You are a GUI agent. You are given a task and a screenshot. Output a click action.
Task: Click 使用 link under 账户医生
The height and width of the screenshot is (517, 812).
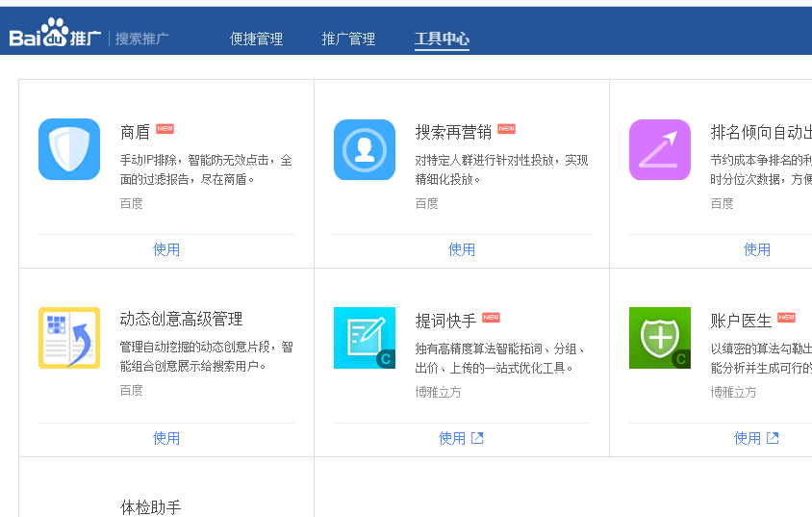[748, 438]
